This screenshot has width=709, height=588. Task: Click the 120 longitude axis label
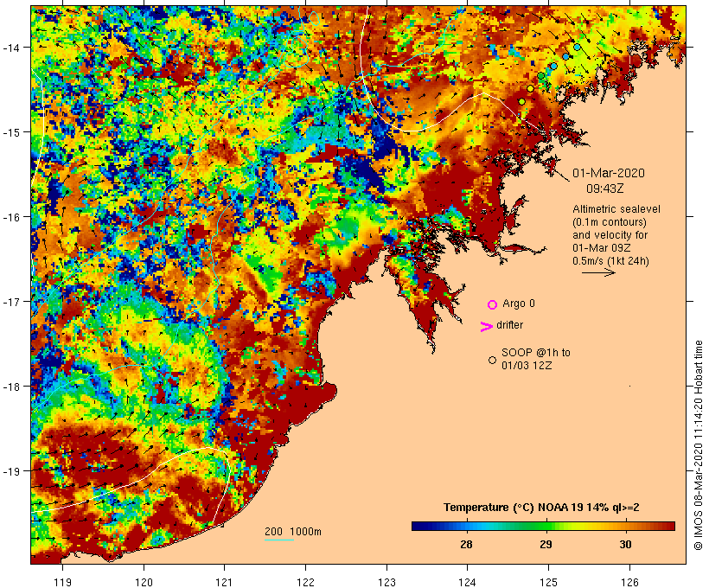144,582
